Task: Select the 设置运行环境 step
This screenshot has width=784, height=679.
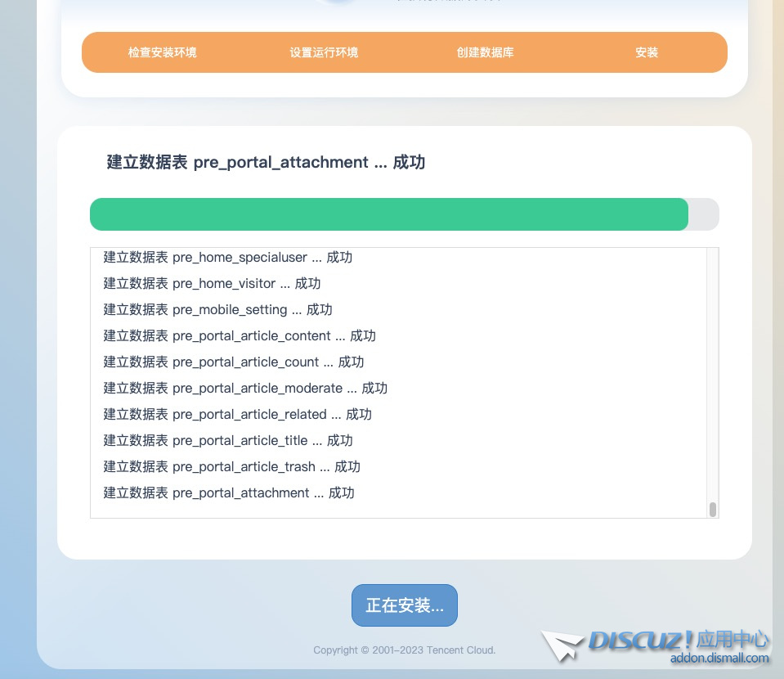Action: (324, 52)
